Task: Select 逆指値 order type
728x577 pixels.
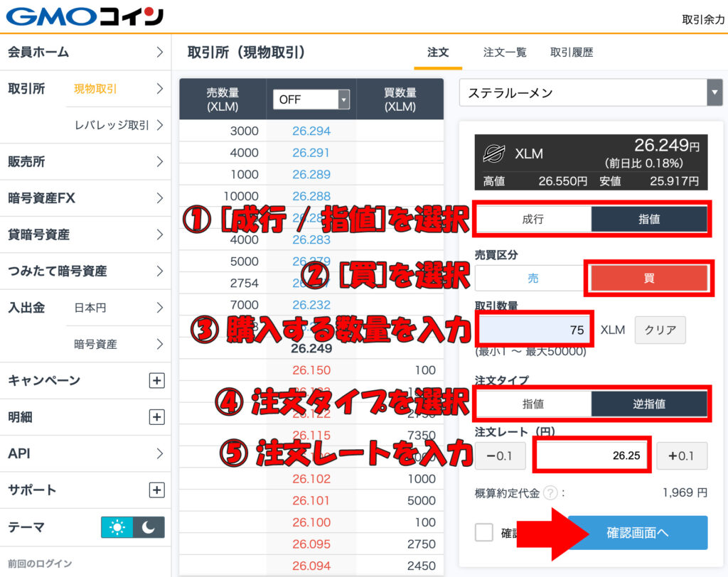Action: tap(649, 404)
